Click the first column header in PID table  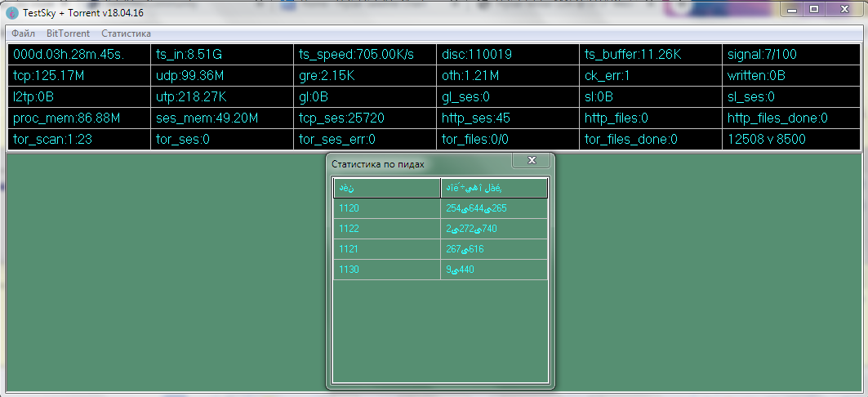click(387, 188)
